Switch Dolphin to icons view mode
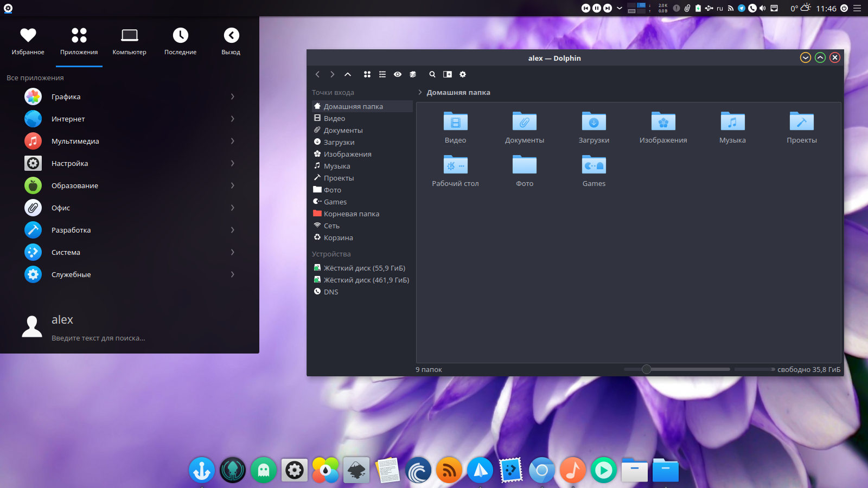 (367, 74)
